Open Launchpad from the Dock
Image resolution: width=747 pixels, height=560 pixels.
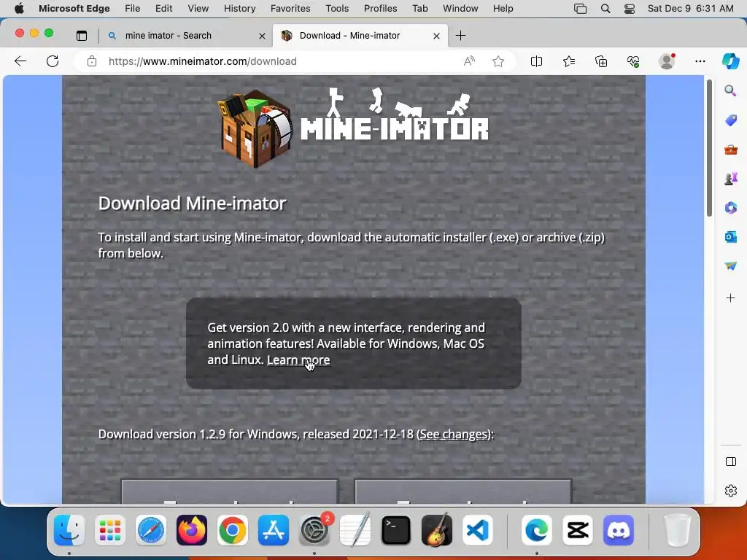[110, 530]
